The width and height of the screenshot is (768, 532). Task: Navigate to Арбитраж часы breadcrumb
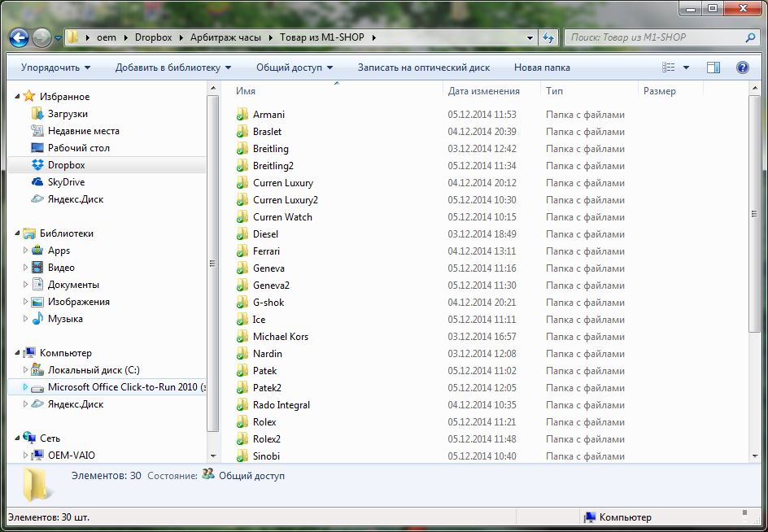(x=225, y=37)
